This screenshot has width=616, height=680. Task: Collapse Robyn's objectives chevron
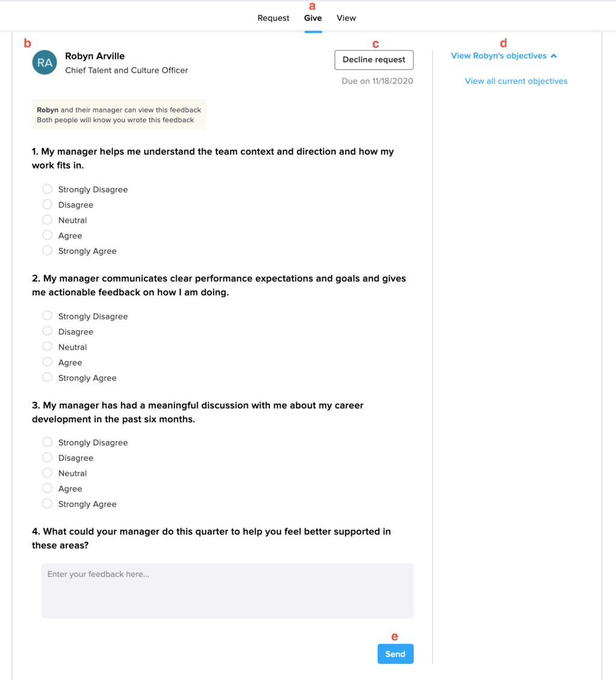click(x=553, y=56)
